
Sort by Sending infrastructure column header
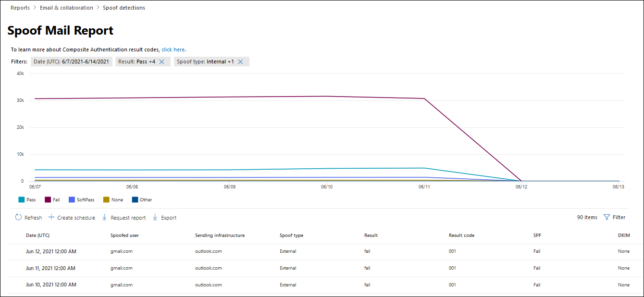(220, 235)
